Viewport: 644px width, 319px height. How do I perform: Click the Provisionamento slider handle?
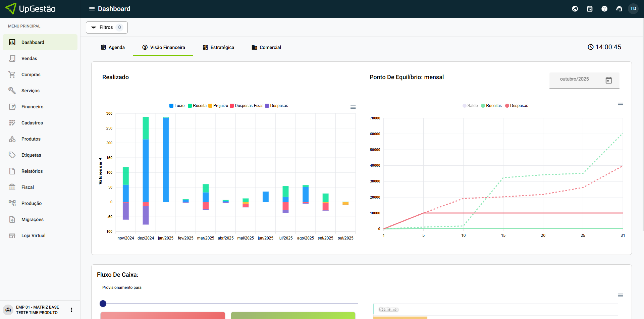point(103,304)
